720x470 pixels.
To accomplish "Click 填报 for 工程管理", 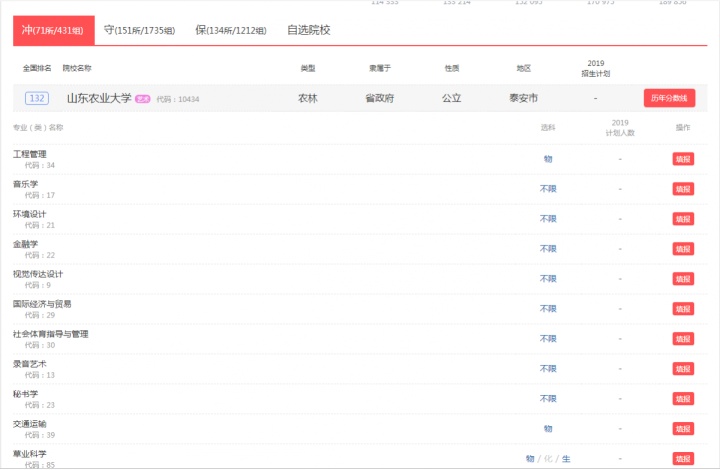I will [683, 159].
